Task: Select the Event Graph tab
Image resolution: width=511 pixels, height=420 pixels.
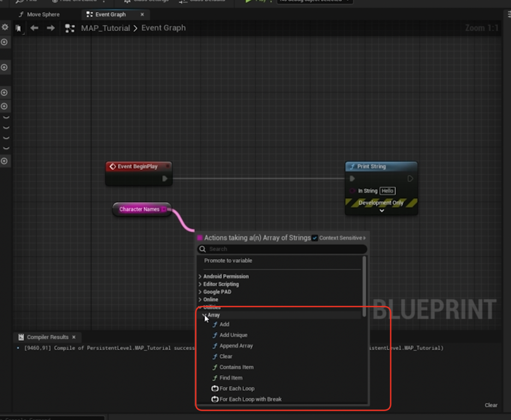Action: pos(110,14)
